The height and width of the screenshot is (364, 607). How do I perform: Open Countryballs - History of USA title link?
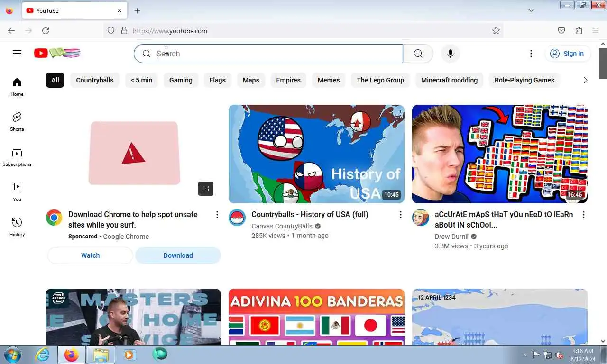(310, 215)
